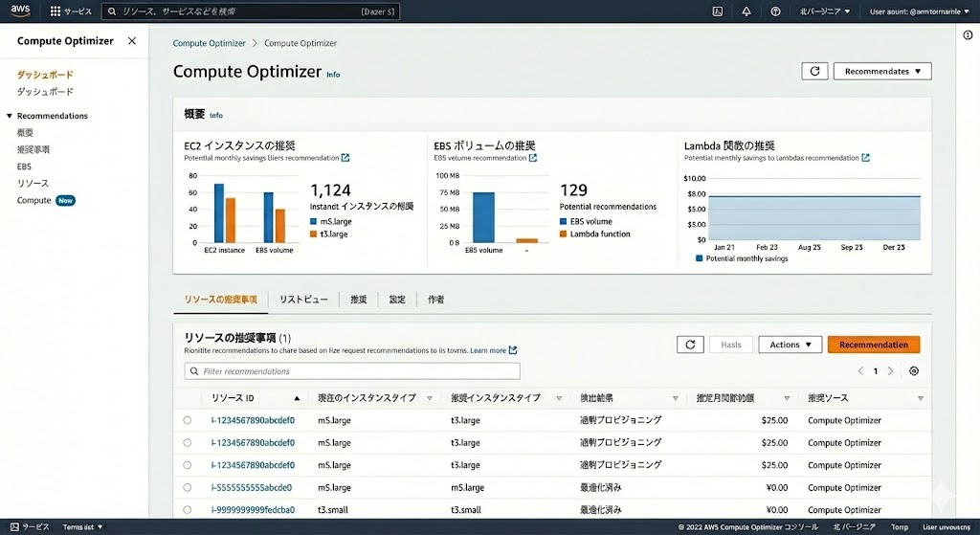This screenshot has height=535, width=980.
Task: Click Potential monthly savings legend swatch
Action: (699, 258)
